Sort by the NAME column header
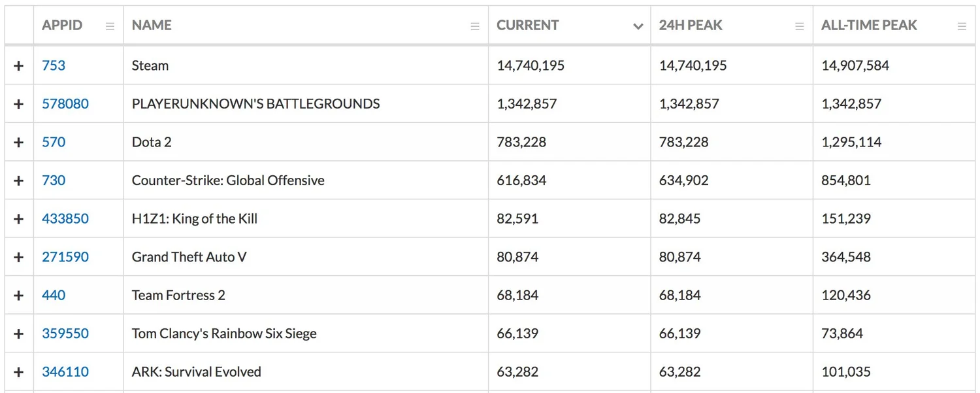This screenshot has width=980, height=393. pos(152,26)
